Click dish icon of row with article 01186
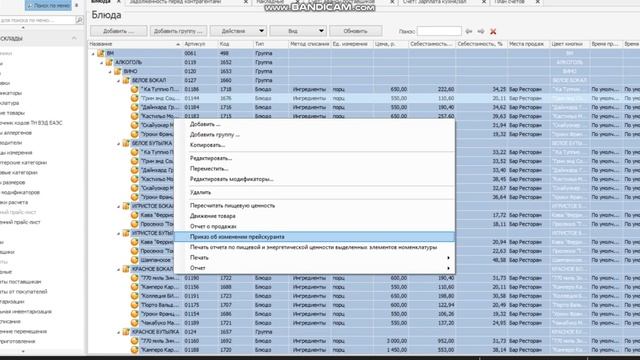 [x=134, y=89]
